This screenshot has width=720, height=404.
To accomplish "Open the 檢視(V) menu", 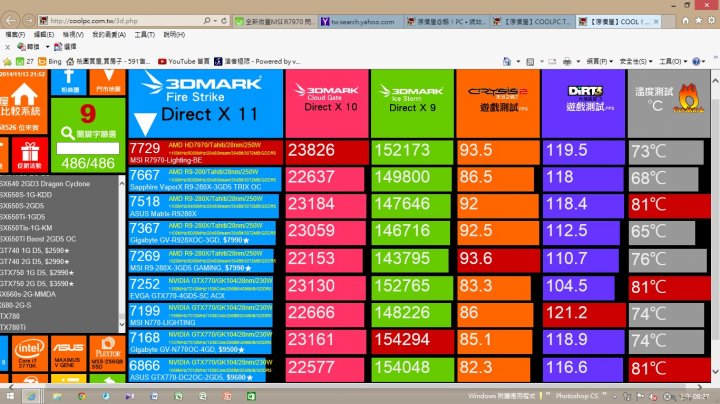I will coord(73,34).
